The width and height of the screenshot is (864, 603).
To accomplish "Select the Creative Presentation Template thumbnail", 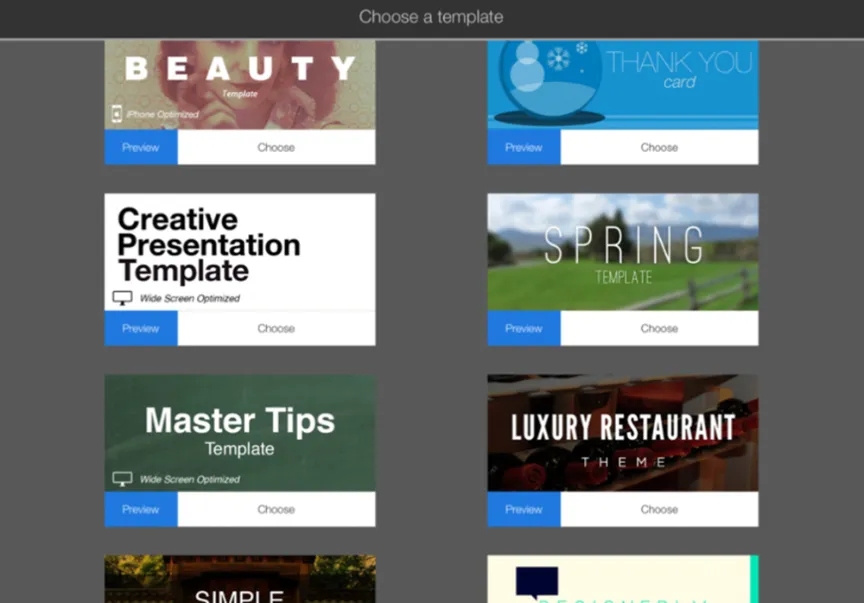I will click(x=240, y=252).
